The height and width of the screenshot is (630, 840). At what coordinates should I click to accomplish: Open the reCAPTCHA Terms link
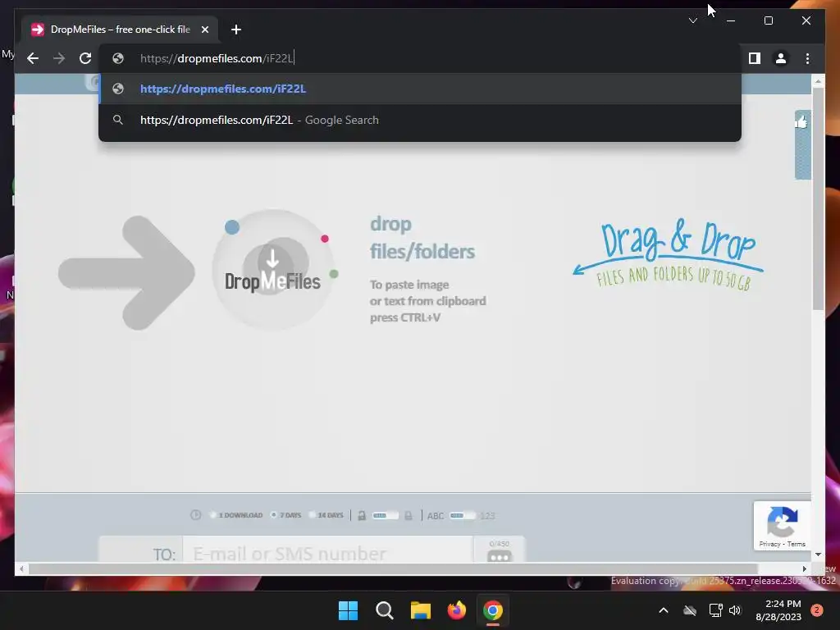[796, 545]
